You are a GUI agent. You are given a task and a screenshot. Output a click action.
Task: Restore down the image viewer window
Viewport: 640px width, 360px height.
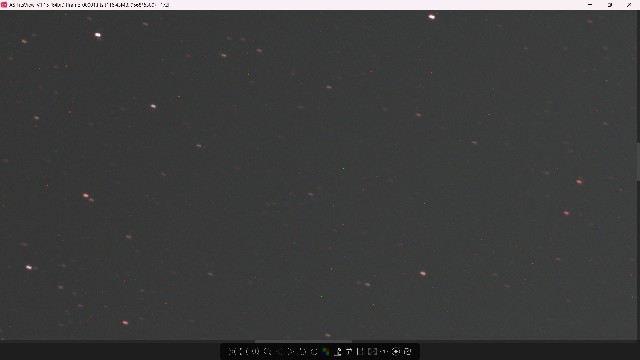coord(610,4)
